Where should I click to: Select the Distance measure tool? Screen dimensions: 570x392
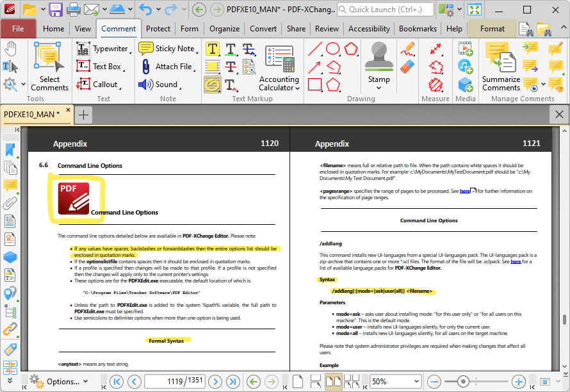(x=436, y=49)
